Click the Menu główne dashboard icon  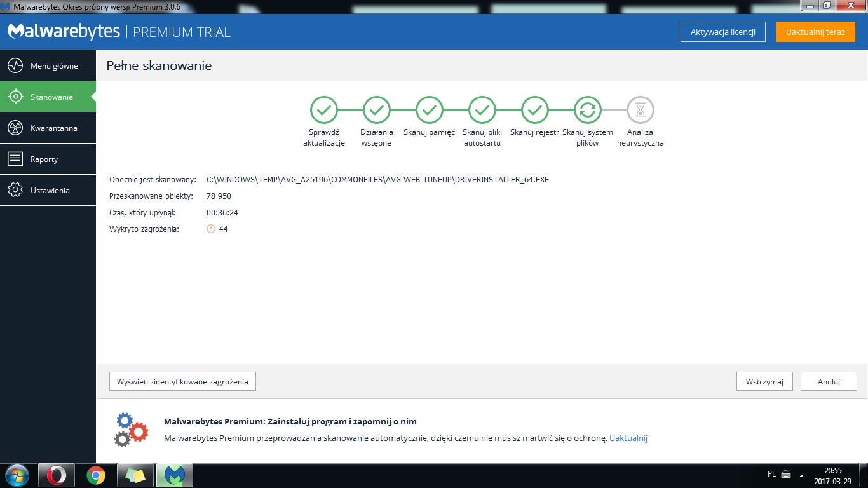[16, 65]
